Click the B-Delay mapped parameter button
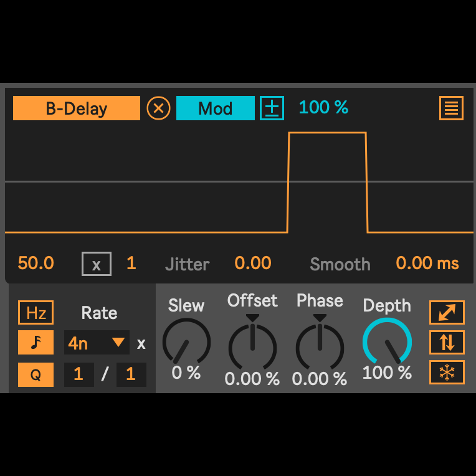 click(x=77, y=108)
